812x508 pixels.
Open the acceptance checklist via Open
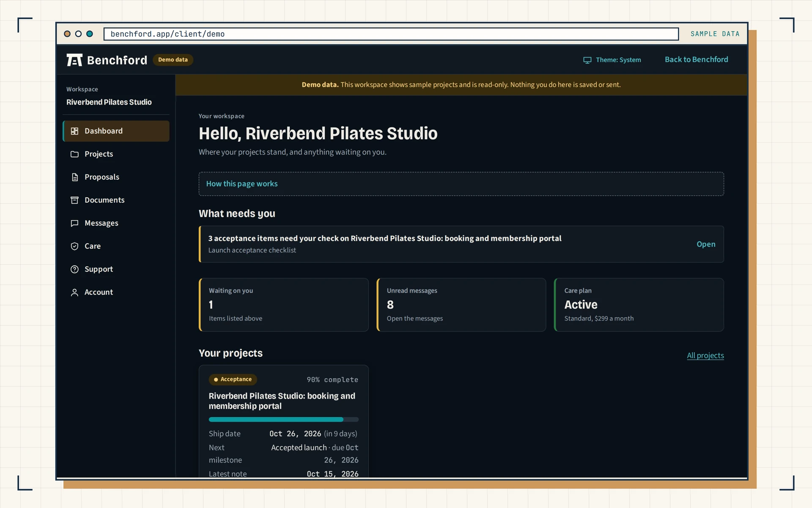pos(706,244)
